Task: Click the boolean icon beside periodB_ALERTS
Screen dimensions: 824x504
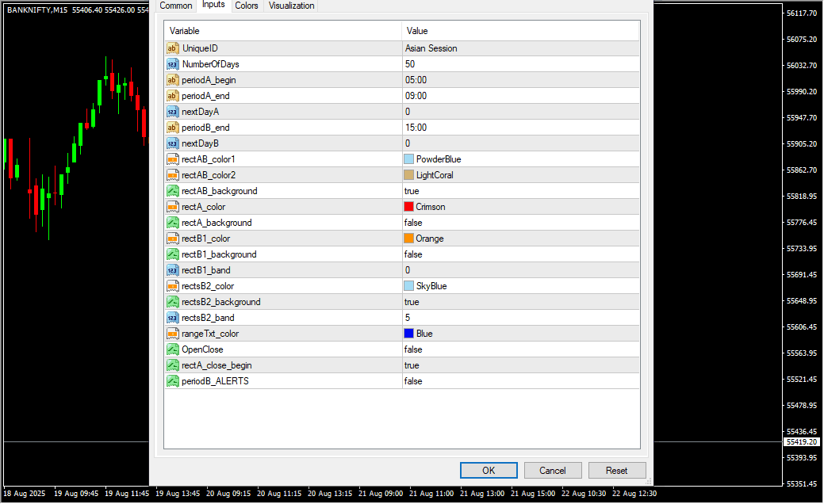Action: click(172, 381)
